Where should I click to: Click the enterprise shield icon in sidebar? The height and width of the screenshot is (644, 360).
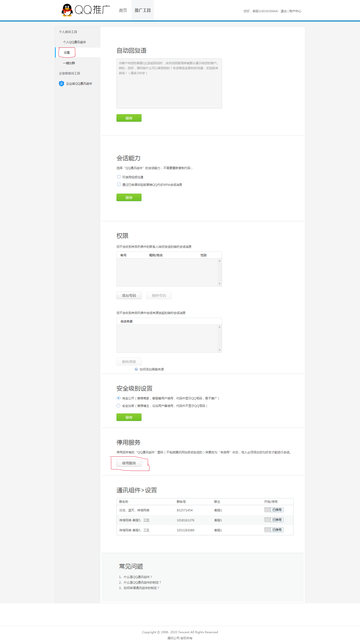[x=61, y=83]
